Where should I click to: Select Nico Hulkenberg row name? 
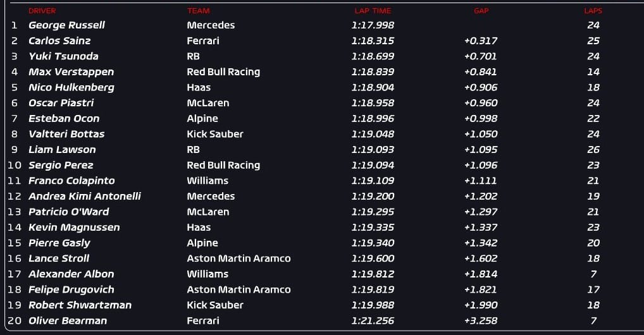coord(71,87)
